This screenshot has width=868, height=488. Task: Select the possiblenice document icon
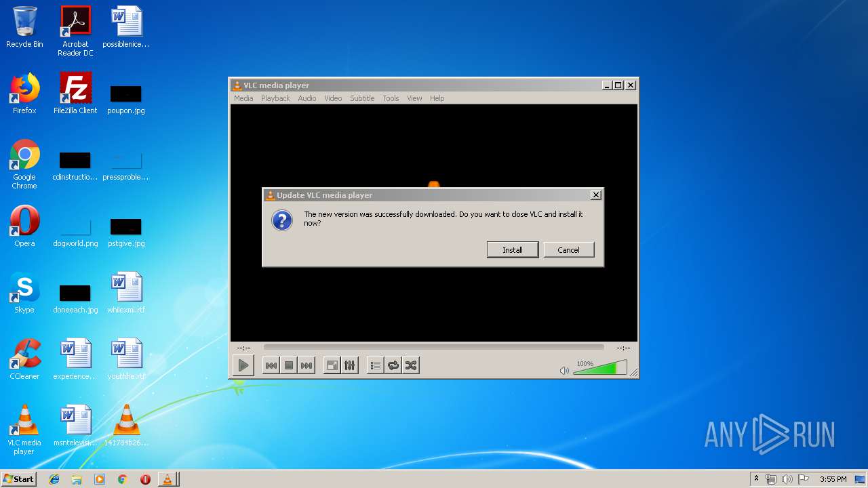[126, 27]
